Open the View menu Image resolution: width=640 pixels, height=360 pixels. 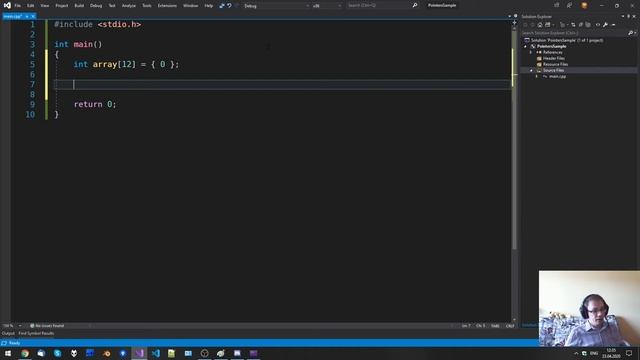tap(44, 6)
